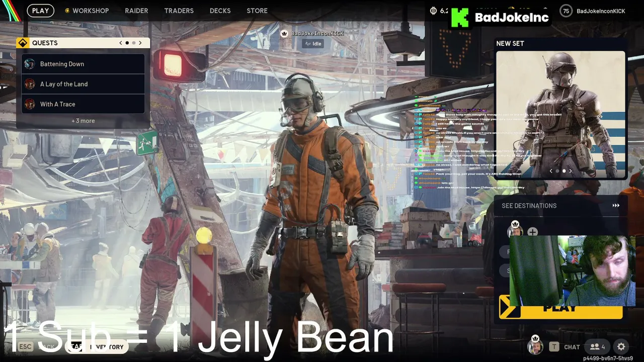Screen dimensions: 644x362
Task: Click the NEW SET panel heading
Action: [x=510, y=43]
